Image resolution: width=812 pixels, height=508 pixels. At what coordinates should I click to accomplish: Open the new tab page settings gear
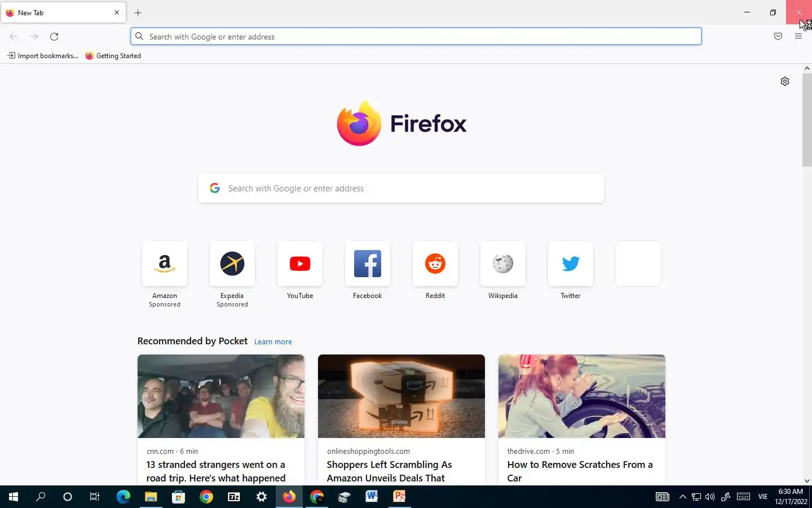point(785,81)
